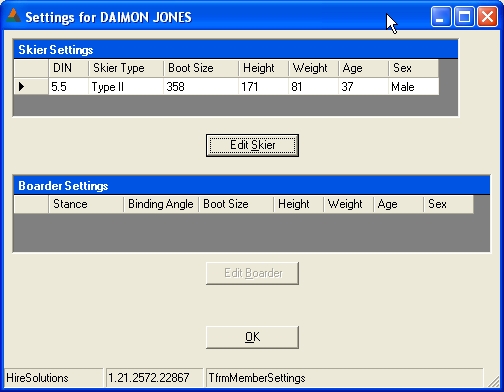This screenshot has height=392, width=504.
Task: Click Age header in Skier Settings
Action: 363,68
